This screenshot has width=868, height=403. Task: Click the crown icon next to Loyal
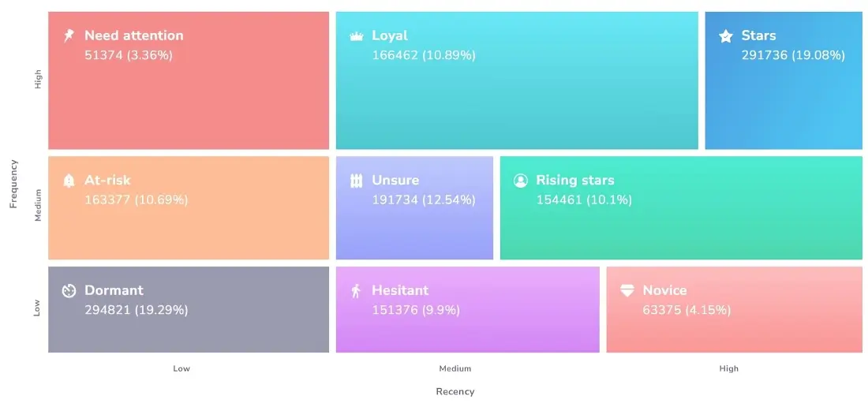[357, 36]
